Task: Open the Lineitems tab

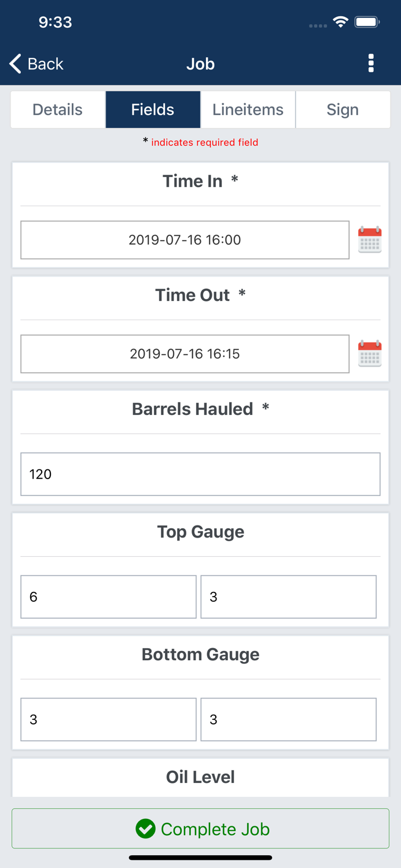Action: coord(248,109)
